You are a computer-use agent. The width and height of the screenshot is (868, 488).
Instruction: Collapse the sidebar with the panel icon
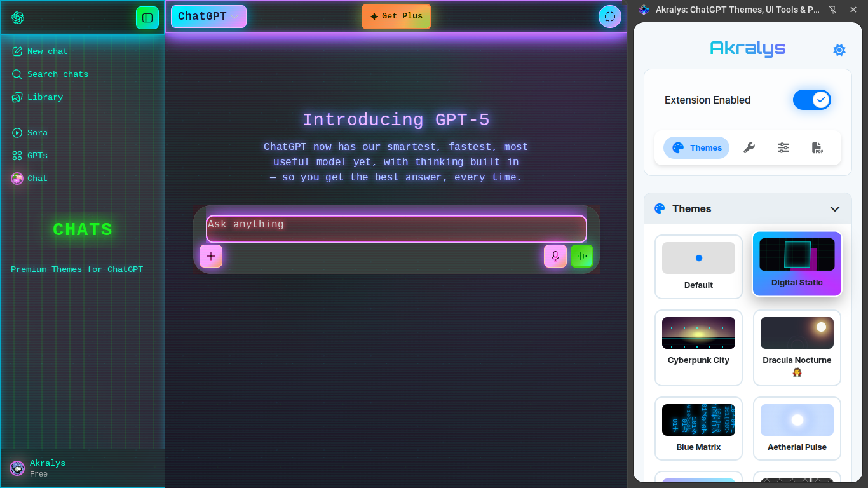click(x=147, y=18)
